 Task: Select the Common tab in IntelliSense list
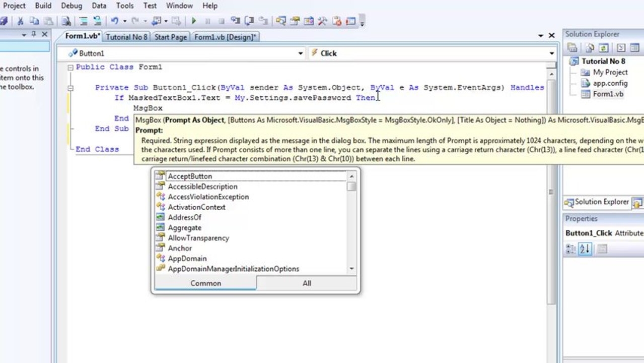click(x=205, y=283)
